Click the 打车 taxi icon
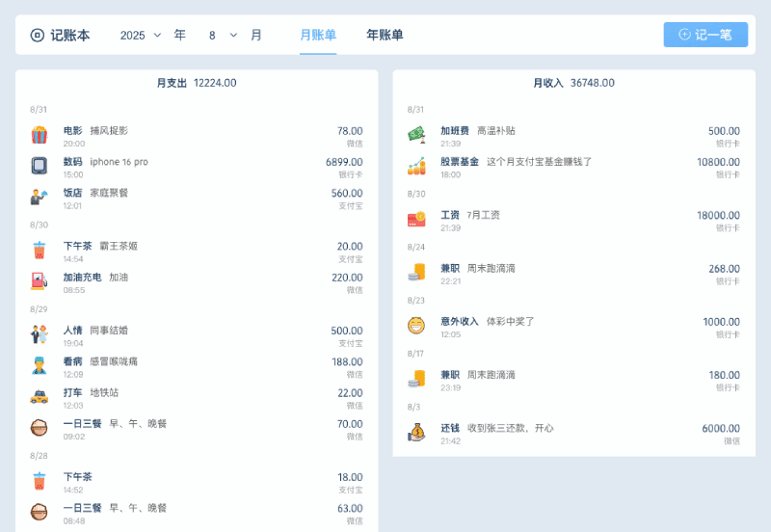771x532 pixels. click(39, 397)
